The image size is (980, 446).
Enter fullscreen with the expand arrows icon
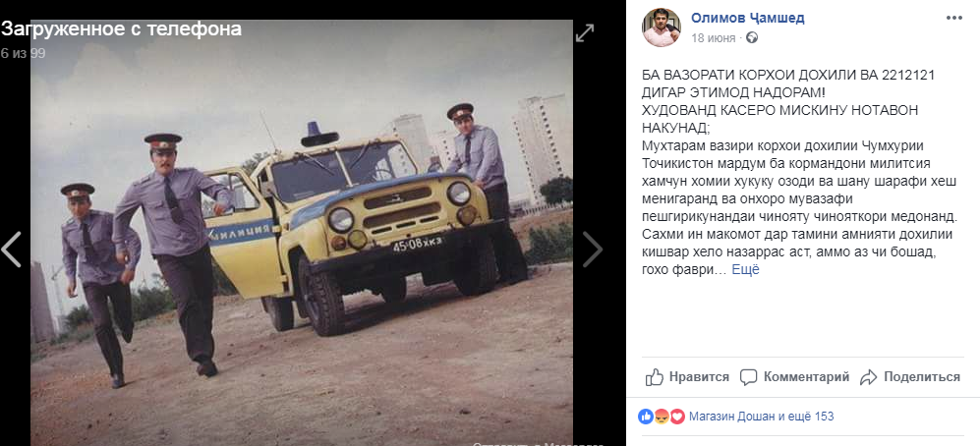click(x=585, y=33)
